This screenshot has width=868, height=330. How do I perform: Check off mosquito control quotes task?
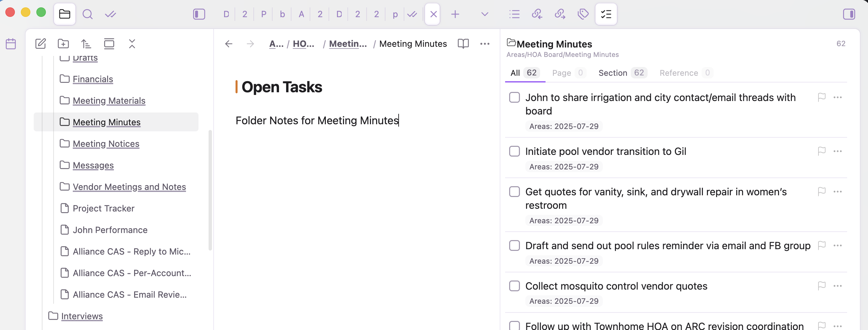515,286
